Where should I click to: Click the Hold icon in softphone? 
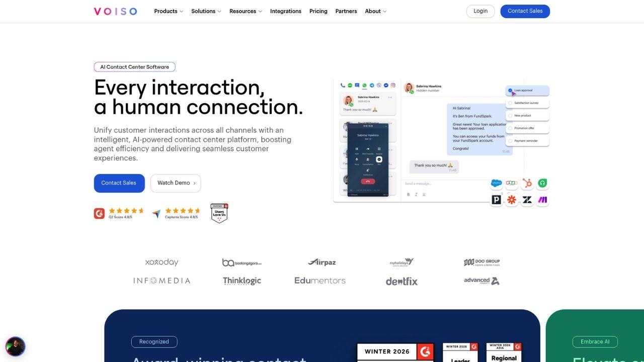357,149
